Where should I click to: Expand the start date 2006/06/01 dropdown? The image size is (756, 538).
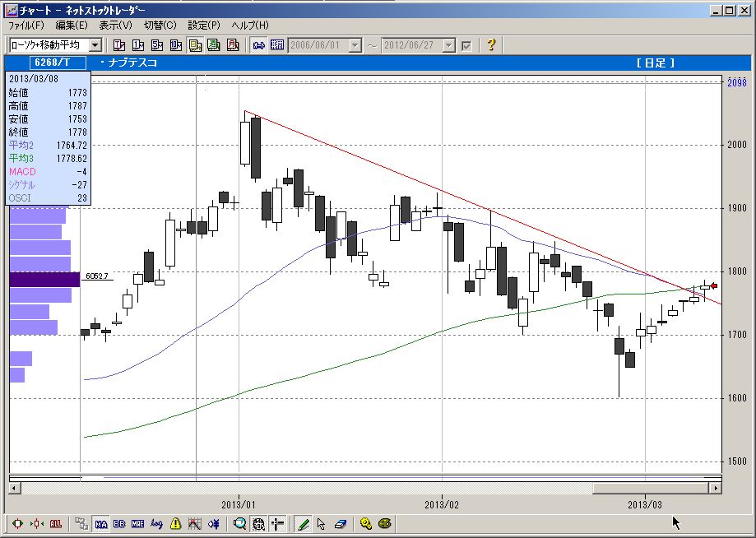tap(355, 45)
